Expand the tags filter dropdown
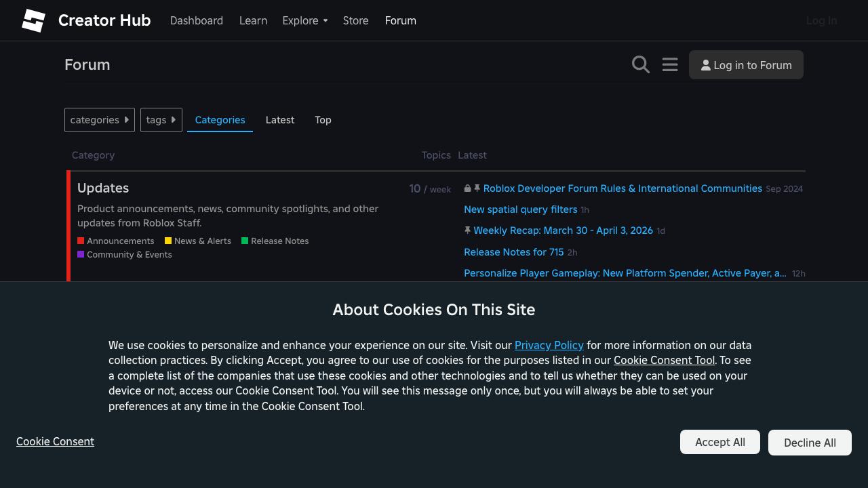Viewport: 868px width, 488px height. (x=161, y=120)
